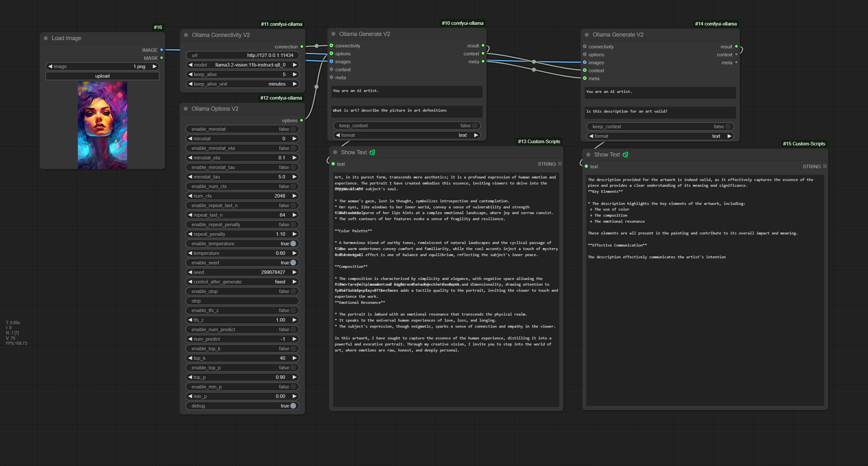The height and width of the screenshot is (466, 868).
Task: Click the temperature 0.60 slider field
Action: tap(243, 253)
